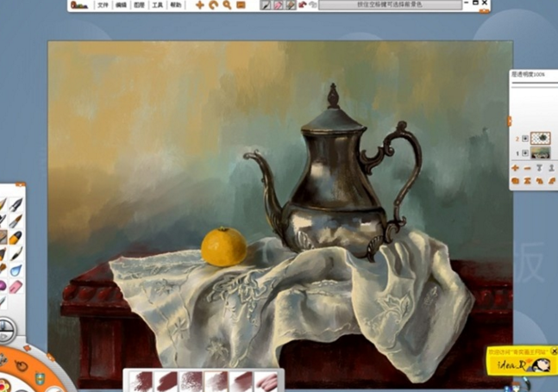558x392 pixels.
Task: Click the fourth orange icon in the bottom layer row
Action: [552, 181]
